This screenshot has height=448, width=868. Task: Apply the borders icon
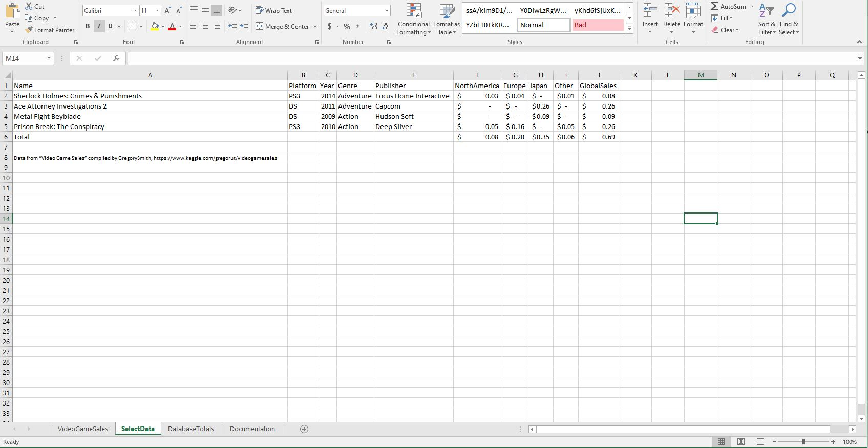coord(133,26)
